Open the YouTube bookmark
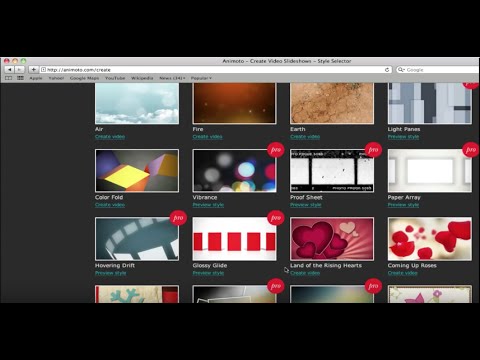480x360 pixels. click(x=115, y=78)
